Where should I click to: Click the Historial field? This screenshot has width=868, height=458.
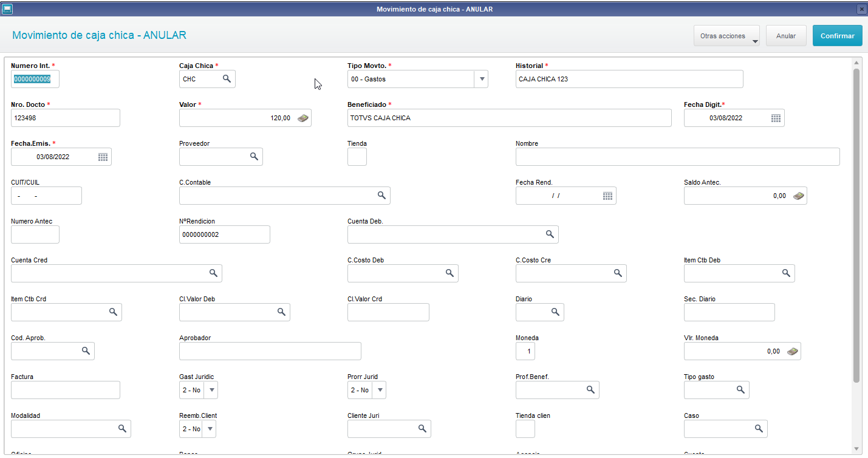(x=629, y=79)
